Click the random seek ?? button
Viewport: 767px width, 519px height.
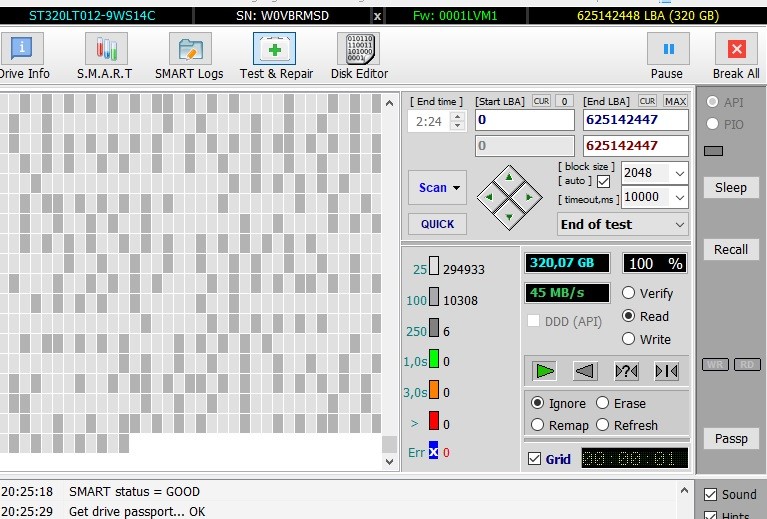(626, 371)
